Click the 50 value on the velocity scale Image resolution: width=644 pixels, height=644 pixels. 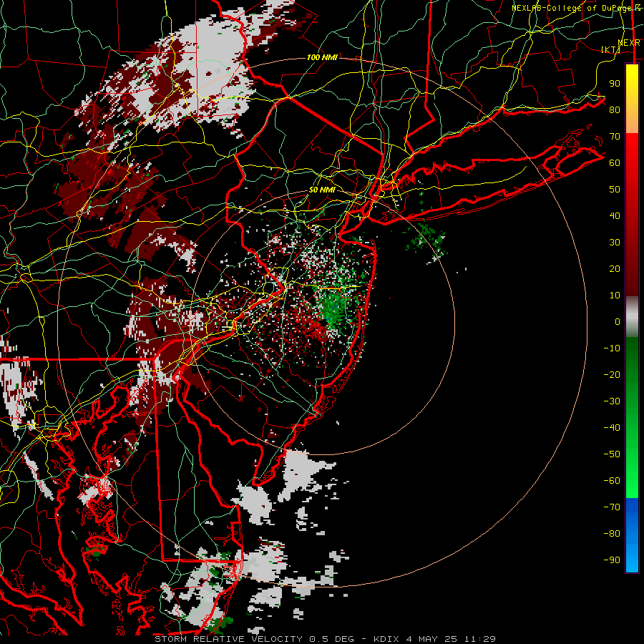pyautogui.click(x=615, y=190)
